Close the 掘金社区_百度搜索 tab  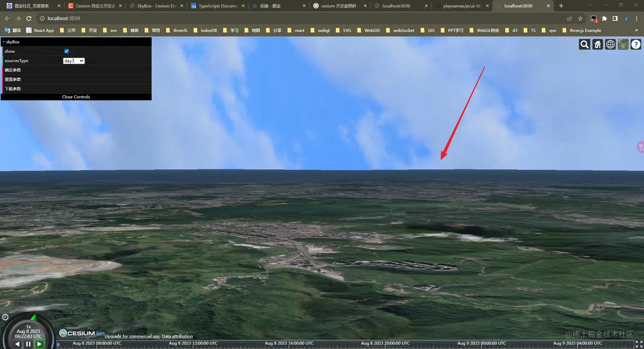pos(59,6)
